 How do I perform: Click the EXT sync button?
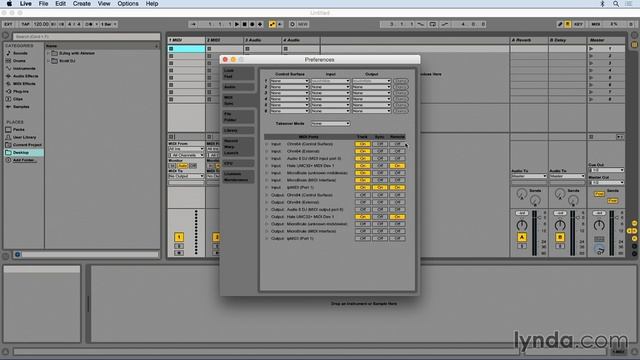[8, 24]
